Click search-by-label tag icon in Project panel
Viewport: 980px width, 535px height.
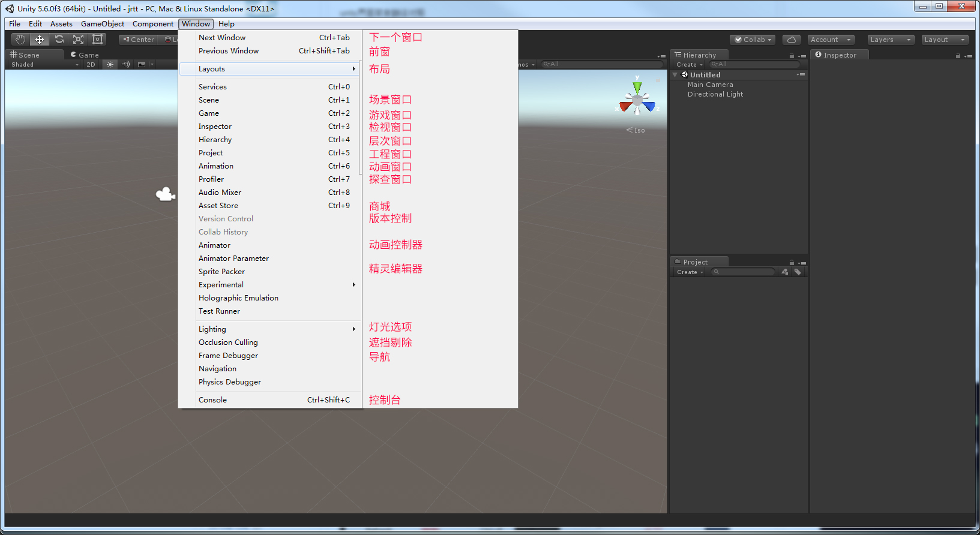point(798,272)
